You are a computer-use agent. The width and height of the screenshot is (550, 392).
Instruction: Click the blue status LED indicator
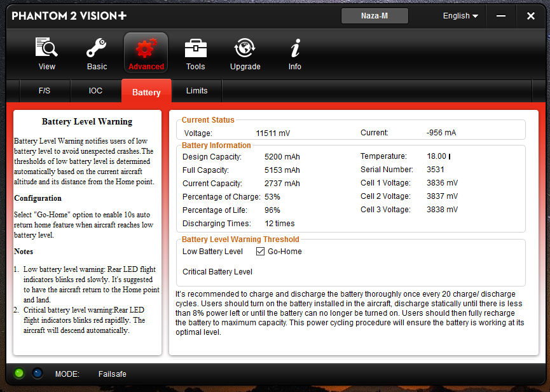coord(38,373)
